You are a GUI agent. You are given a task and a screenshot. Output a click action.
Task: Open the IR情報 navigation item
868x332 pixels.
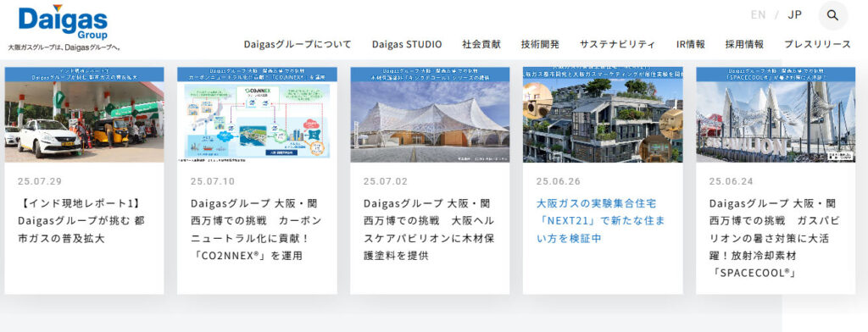pyautogui.click(x=690, y=44)
